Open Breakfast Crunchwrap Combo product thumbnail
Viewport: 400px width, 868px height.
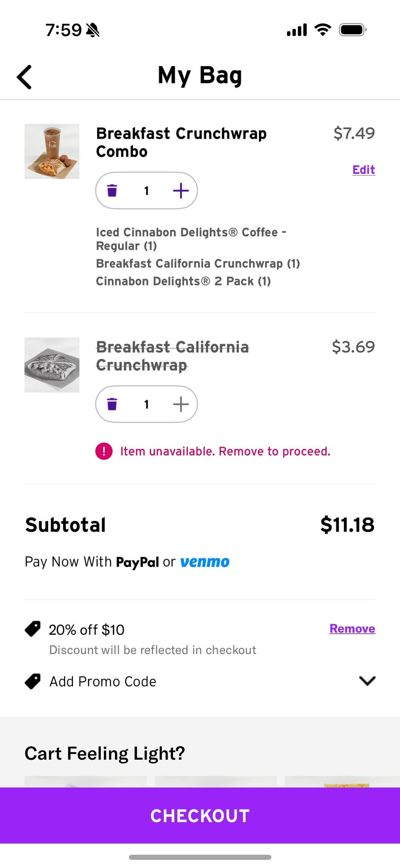coord(52,151)
